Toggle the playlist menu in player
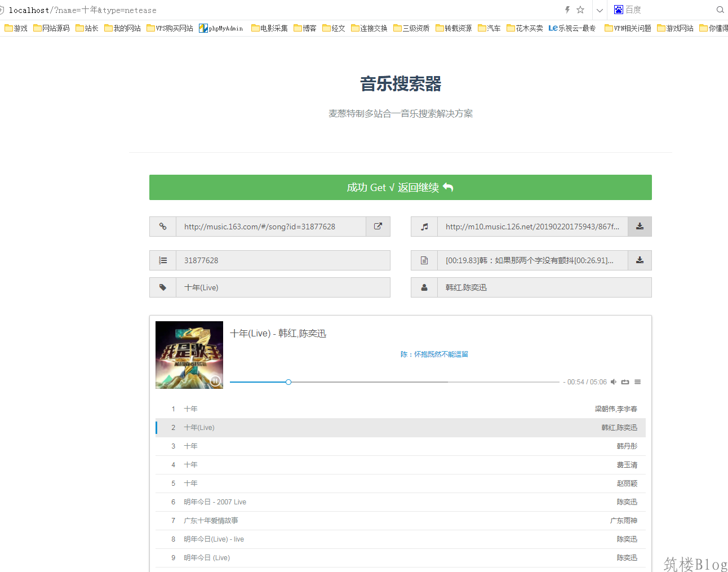 point(637,382)
